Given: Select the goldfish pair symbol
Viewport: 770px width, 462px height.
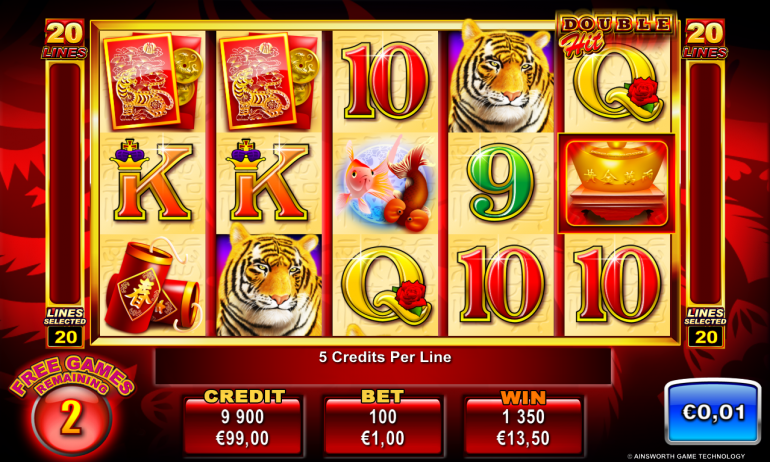Looking at the screenshot, I should click(x=385, y=183).
